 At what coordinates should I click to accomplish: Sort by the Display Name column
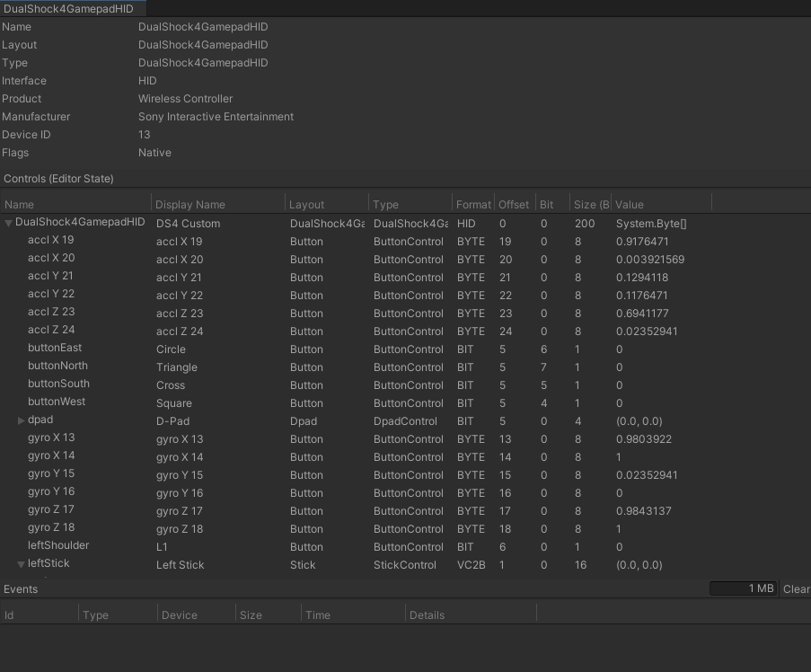tap(218, 204)
